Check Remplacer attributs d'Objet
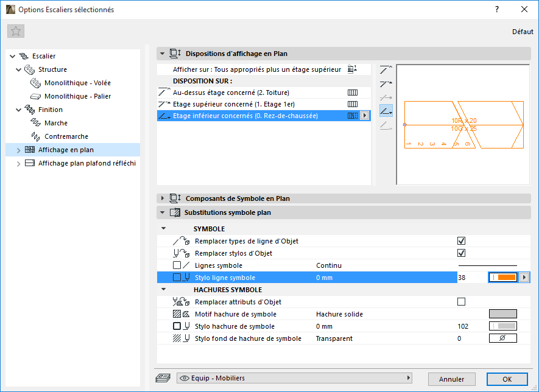The image size is (539, 392). click(461, 302)
